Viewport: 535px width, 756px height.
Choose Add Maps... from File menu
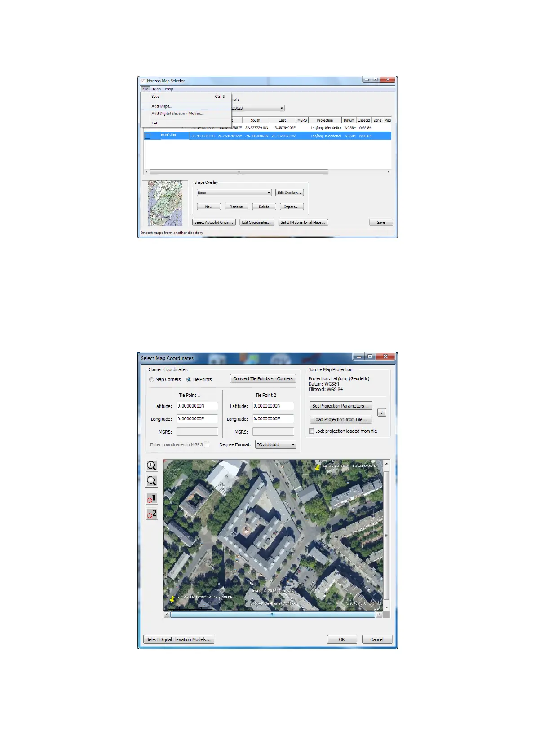tap(162, 106)
